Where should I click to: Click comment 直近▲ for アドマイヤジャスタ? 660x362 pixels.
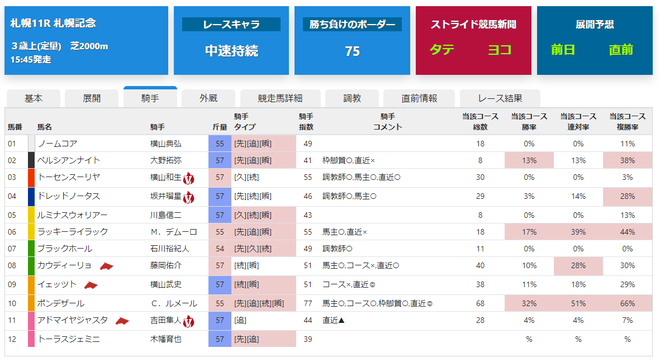tap(334, 321)
